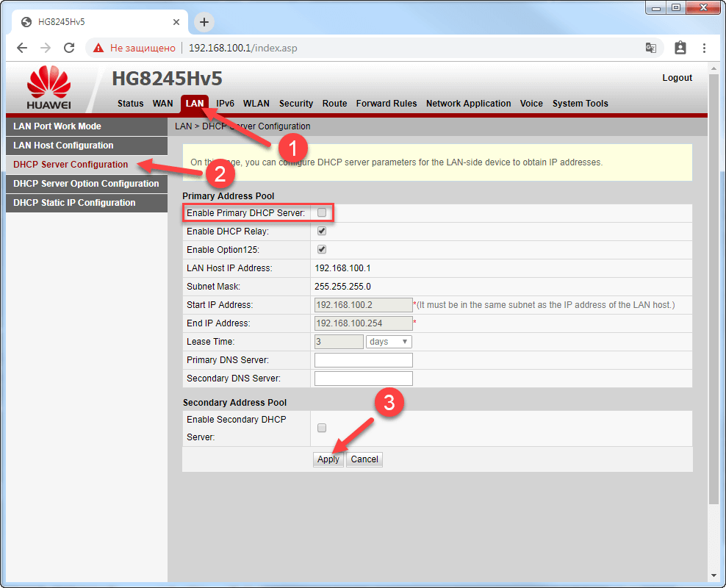The width and height of the screenshot is (726, 588).
Task: Uncheck Enable Option125
Action: click(x=321, y=248)
